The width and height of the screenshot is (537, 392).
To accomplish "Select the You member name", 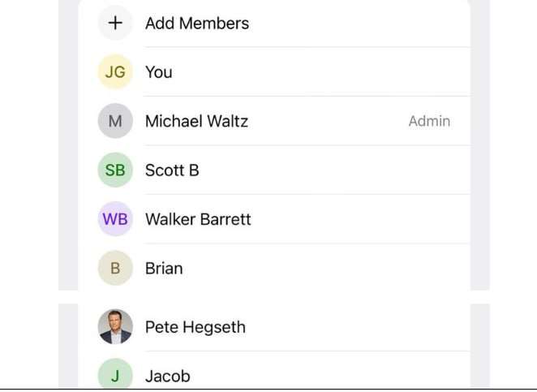I will 159,72.
